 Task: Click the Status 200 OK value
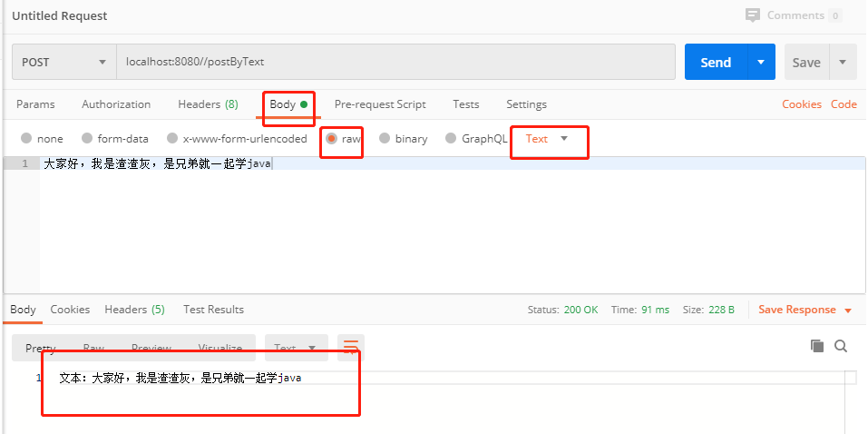tap(580, 310)
